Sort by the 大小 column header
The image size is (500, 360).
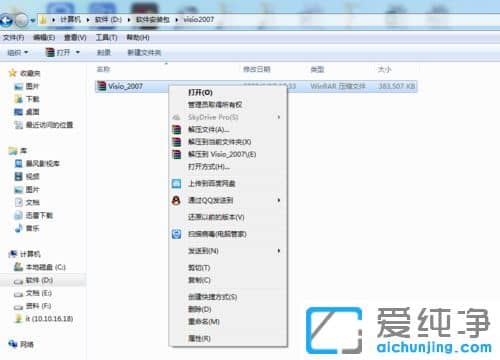384,69
